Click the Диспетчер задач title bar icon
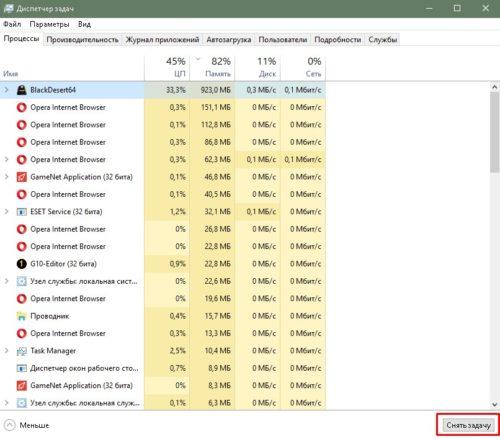 [x=8, y=8]
